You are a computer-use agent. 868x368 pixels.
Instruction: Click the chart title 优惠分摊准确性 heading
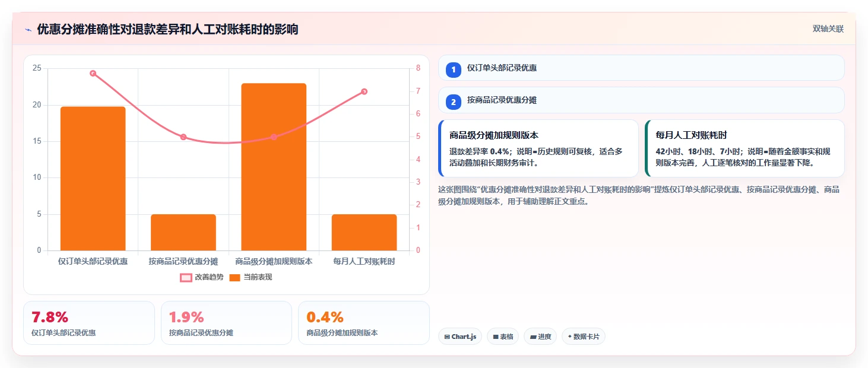[167, 30]
